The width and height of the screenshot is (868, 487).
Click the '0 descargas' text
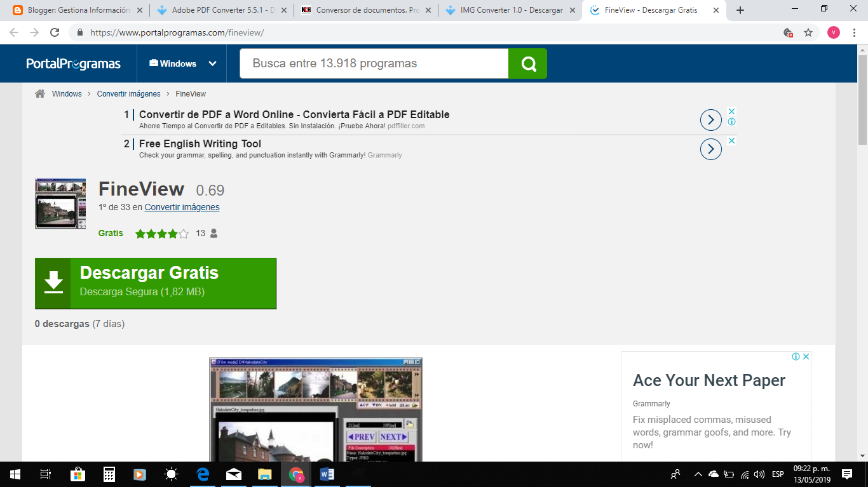(62, 324)
